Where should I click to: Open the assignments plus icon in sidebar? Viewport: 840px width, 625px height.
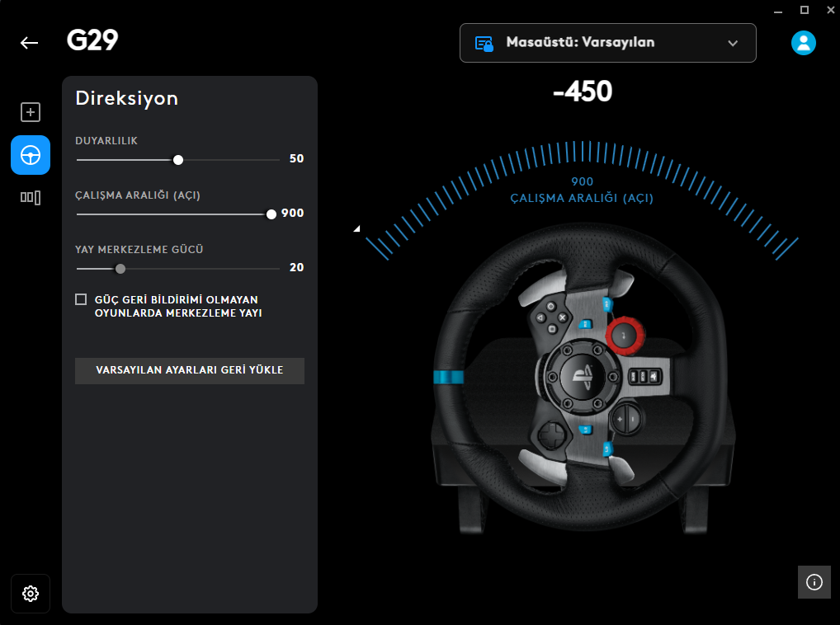[31, 112]
